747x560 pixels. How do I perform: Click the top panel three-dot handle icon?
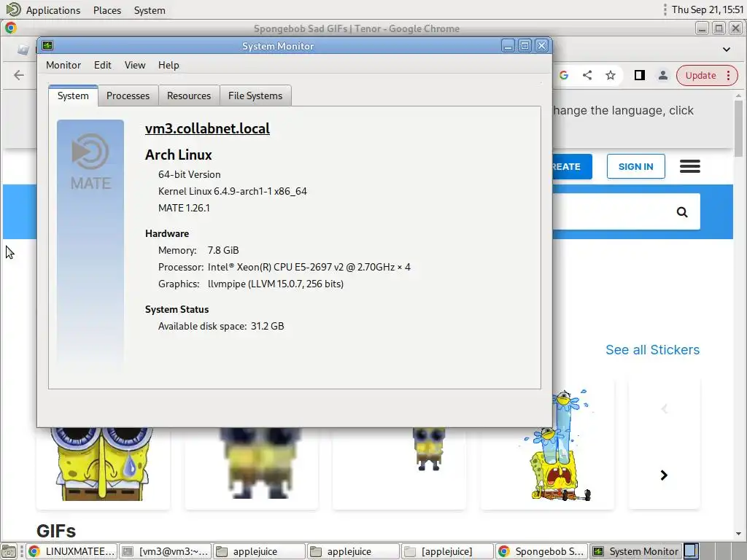pos(665,9)
